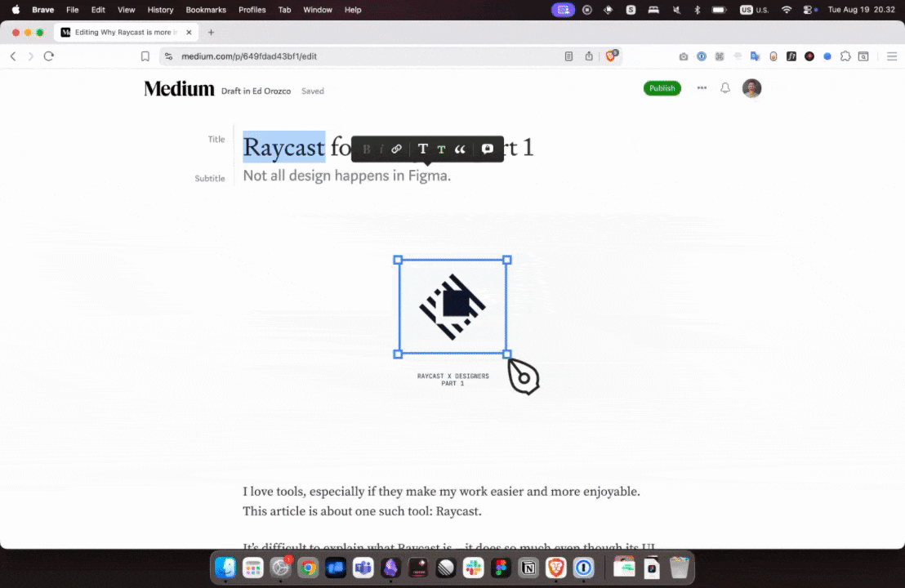This screenshot has height=588, width=905.
Task: Open the fonts 'f?' extension icon
Action: click(x=791, y=56)
